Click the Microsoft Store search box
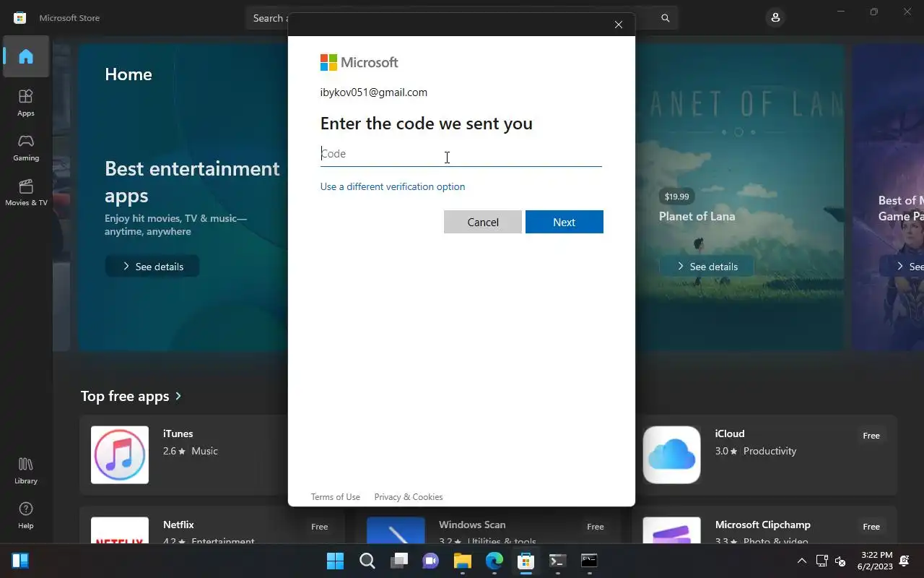924x578 pixels. [462, 18]
